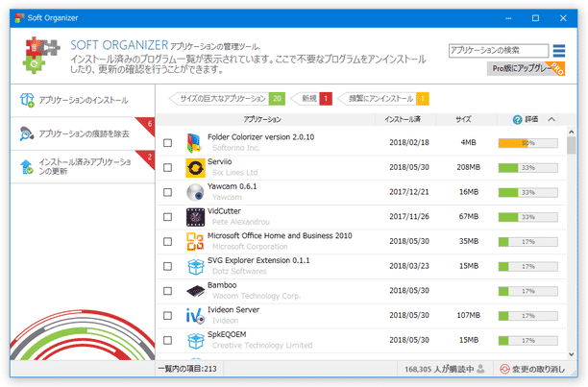Check the Folder Colorizer checkbox

click(167, 143)
